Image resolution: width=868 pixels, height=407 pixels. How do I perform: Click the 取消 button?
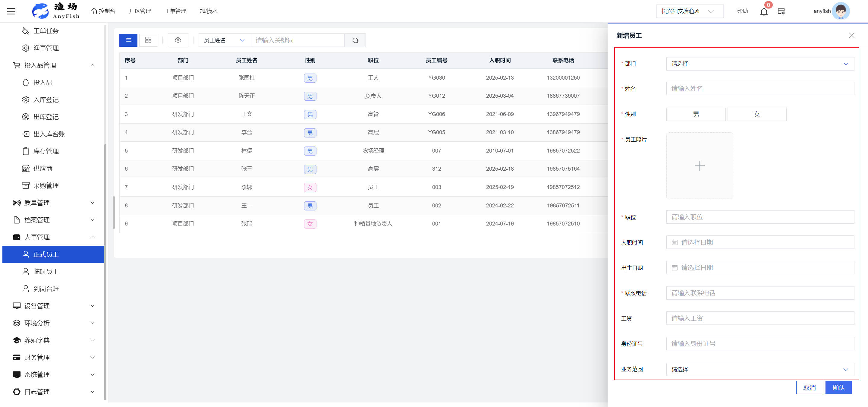tap(809, 387)
